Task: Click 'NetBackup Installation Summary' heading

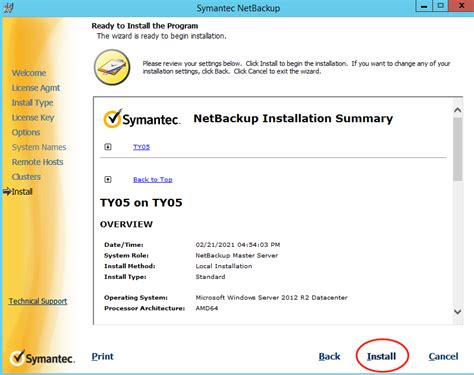Action: [x=293, y=119]
